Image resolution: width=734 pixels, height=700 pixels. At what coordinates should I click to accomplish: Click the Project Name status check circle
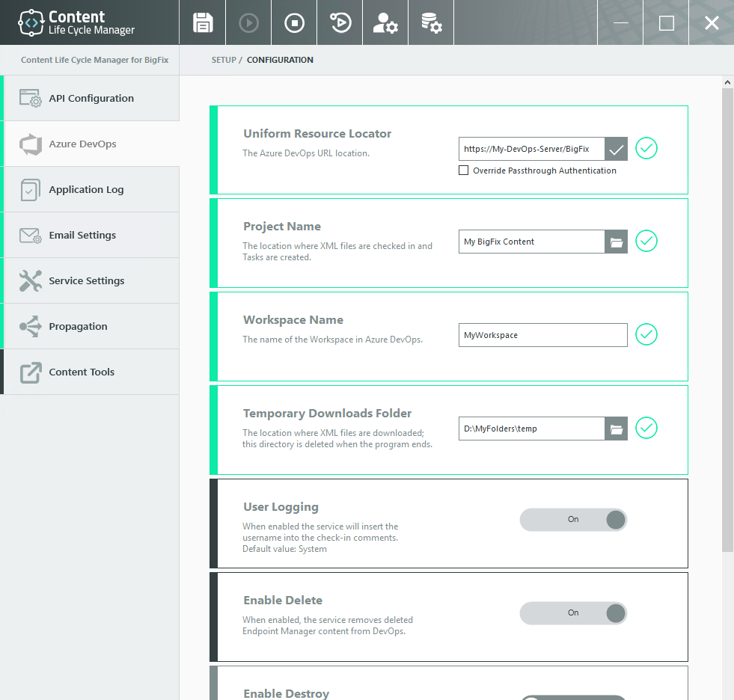[646, 241]
